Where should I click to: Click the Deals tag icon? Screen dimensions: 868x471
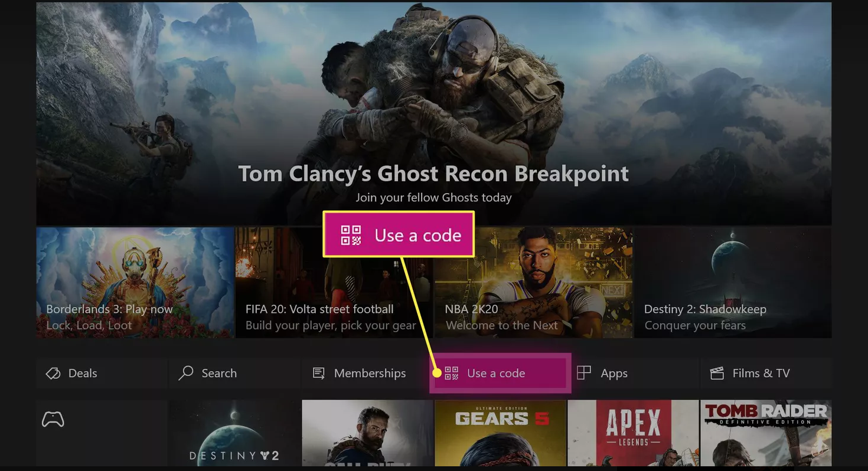click(53, 373)
